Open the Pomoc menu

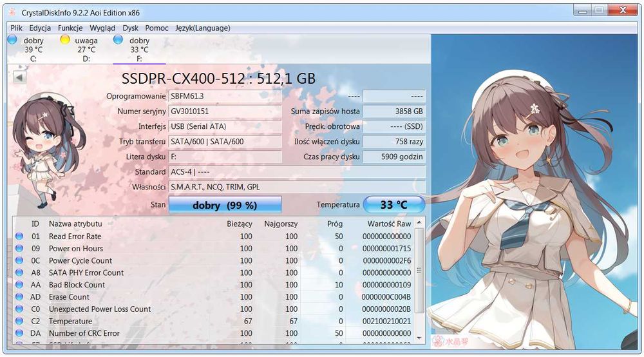156,28
